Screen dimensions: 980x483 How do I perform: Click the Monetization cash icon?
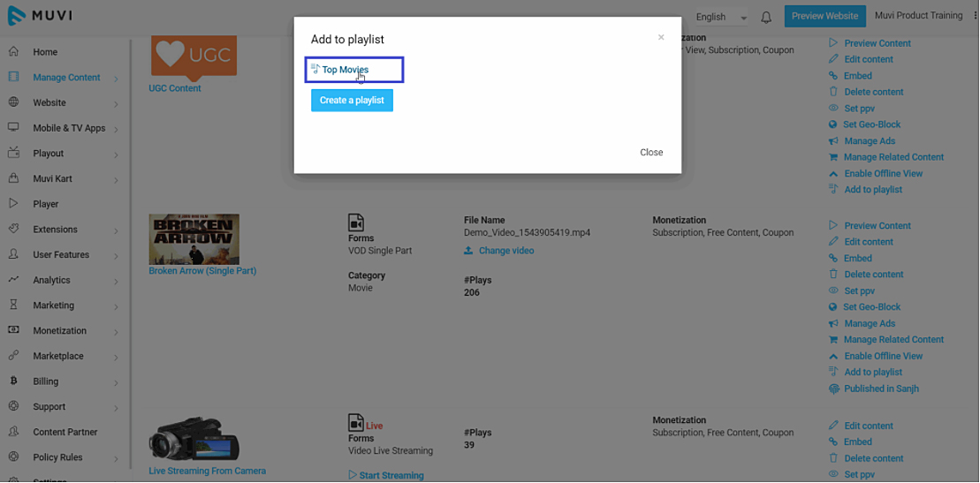(x=13, y=330)
